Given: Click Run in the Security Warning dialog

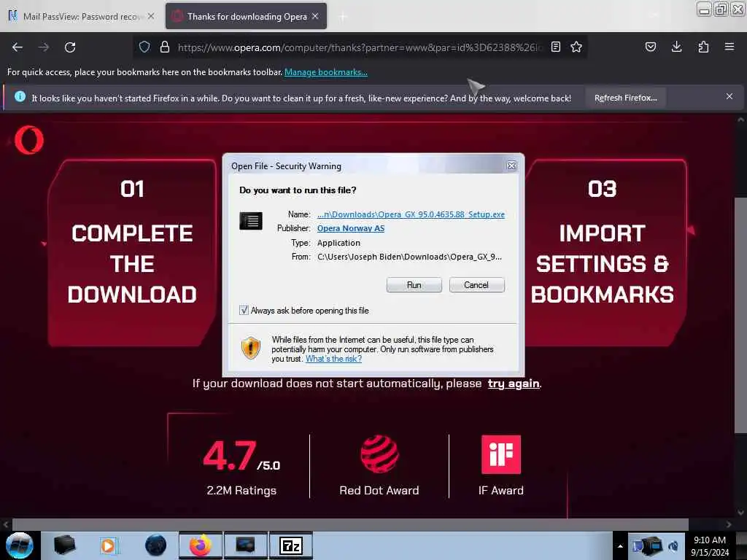Looking at the screenshot, I should tap(414, 285).
